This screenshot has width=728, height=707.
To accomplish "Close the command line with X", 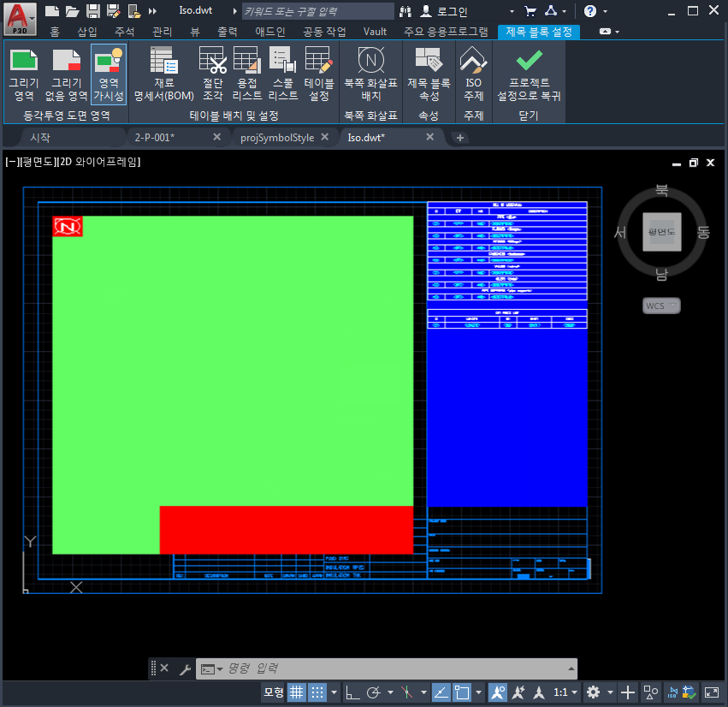I will tap(164, 668).
